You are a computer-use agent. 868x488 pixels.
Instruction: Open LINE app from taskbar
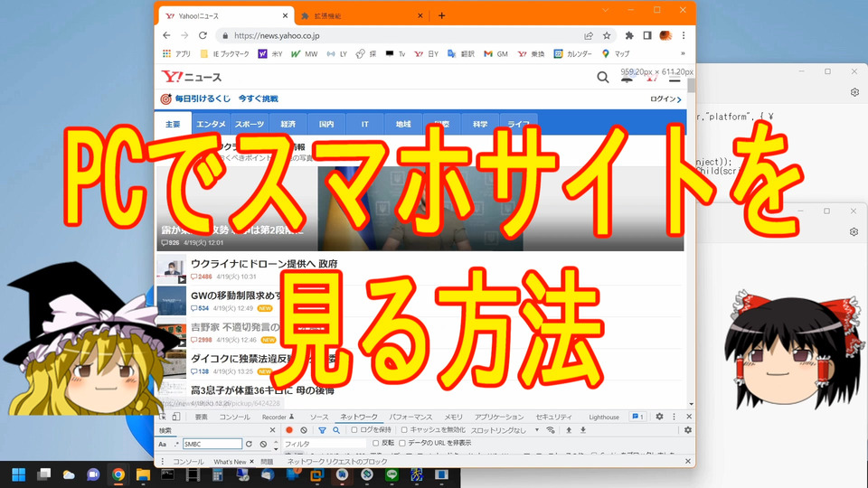392,474
